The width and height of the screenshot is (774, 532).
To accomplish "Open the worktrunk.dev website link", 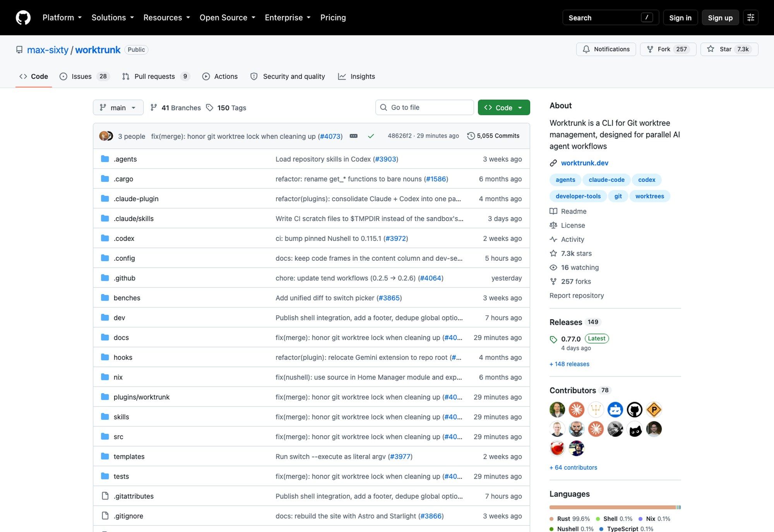I will click(584, 163).
